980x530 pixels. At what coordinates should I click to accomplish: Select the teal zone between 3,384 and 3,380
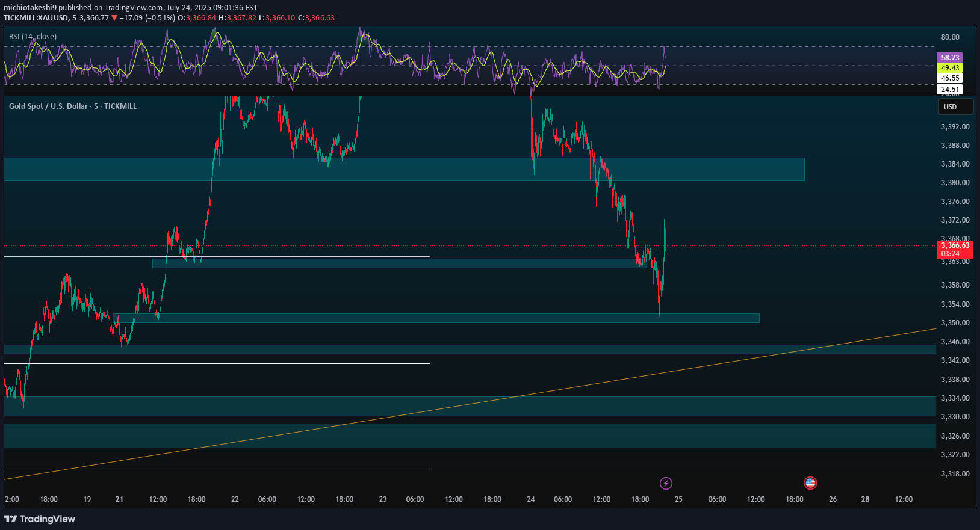click(x=404, y=169)
